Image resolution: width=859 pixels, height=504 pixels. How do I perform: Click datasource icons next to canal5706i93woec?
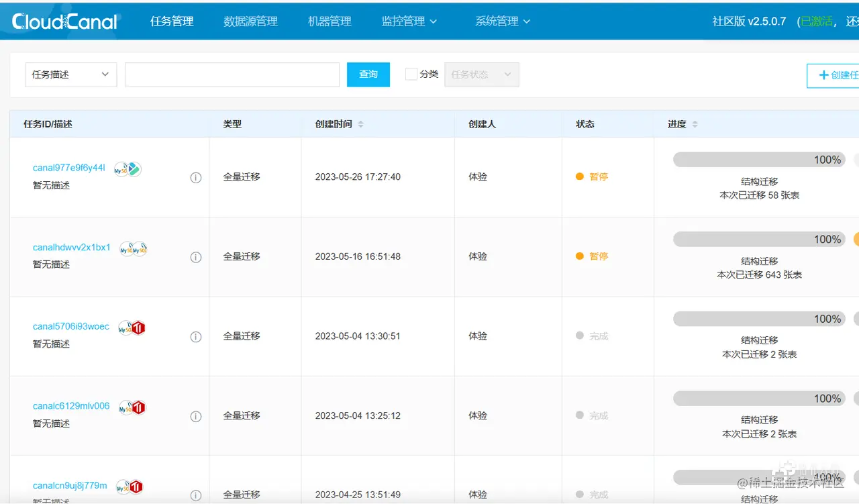click(132, 328)
